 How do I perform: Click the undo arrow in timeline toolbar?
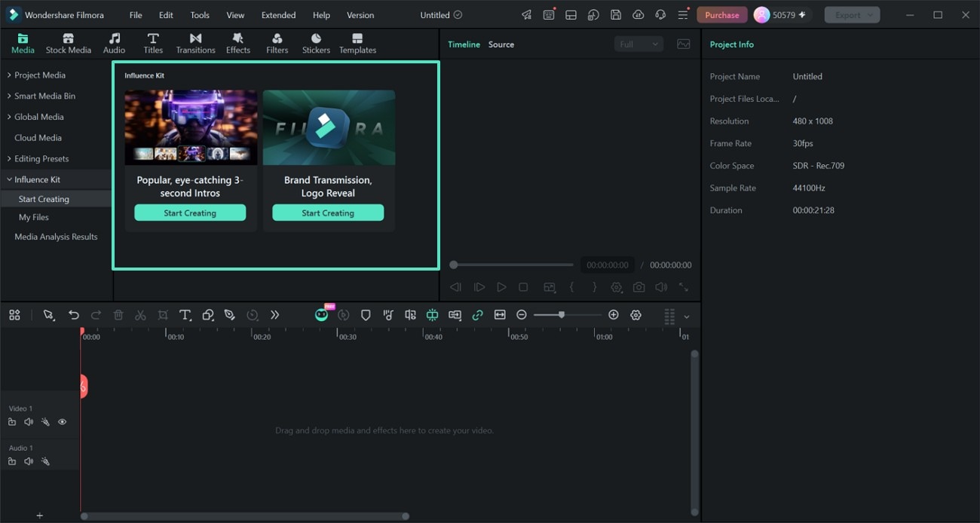pos(73,315)
